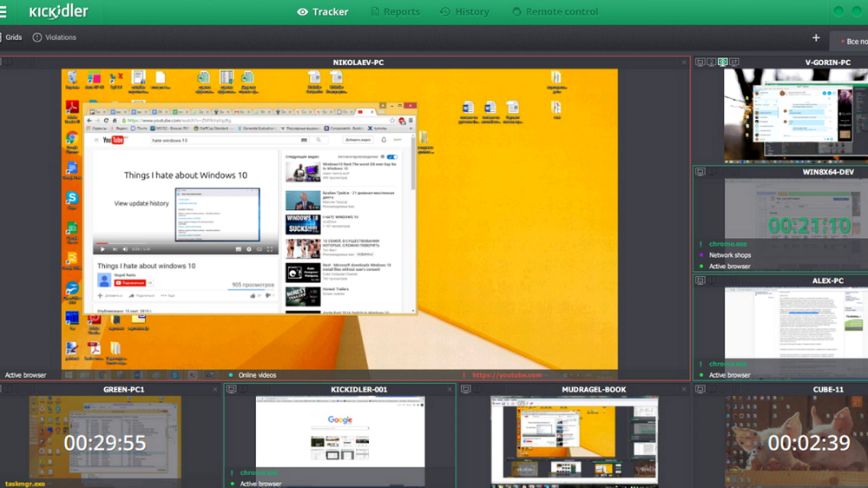Click chrome.exe label in WIN8X64-DEV cell
This screenshot has width=868, height=488.
pos(727,244)
